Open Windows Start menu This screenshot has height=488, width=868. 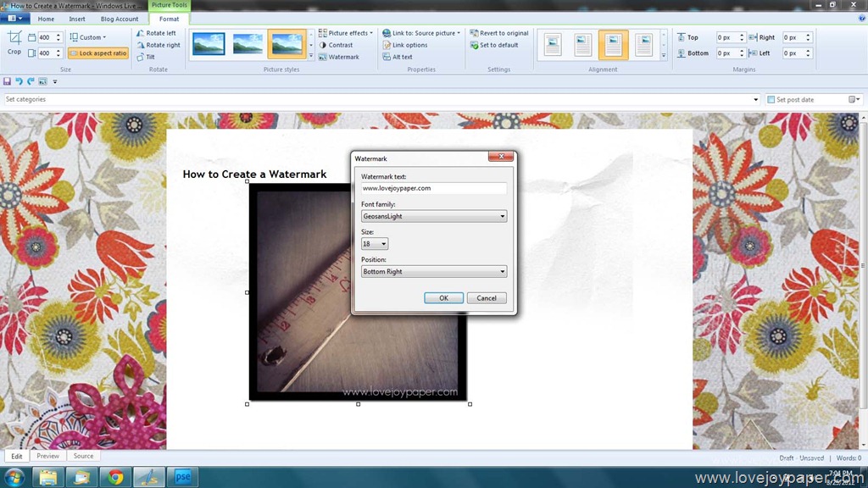(x=14, y=477)
